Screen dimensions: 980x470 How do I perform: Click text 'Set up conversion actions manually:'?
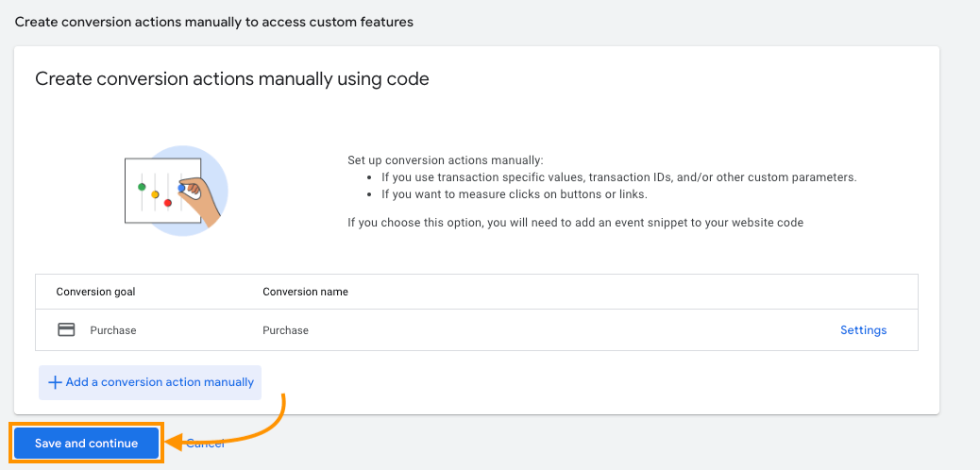pos(446,160)
